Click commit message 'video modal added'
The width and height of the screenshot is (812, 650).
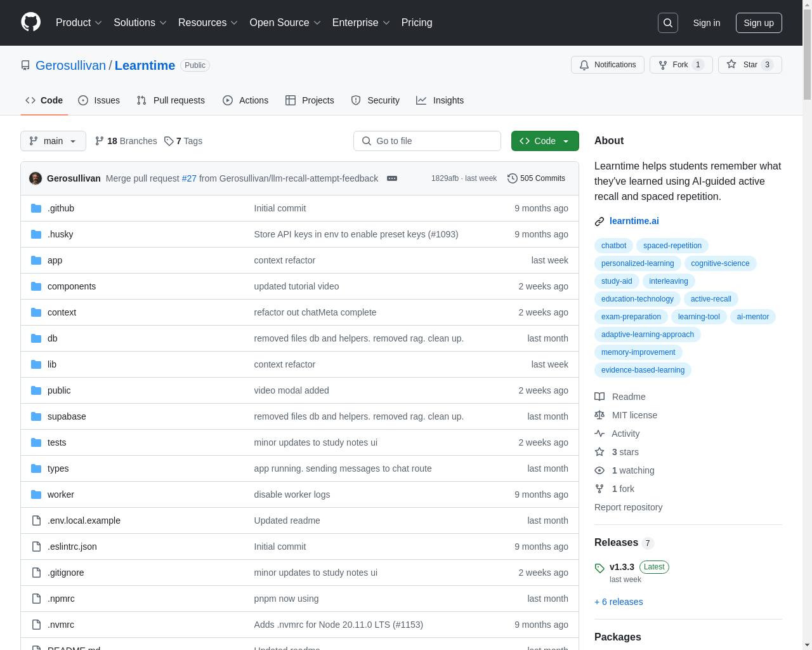coord(291,390)
